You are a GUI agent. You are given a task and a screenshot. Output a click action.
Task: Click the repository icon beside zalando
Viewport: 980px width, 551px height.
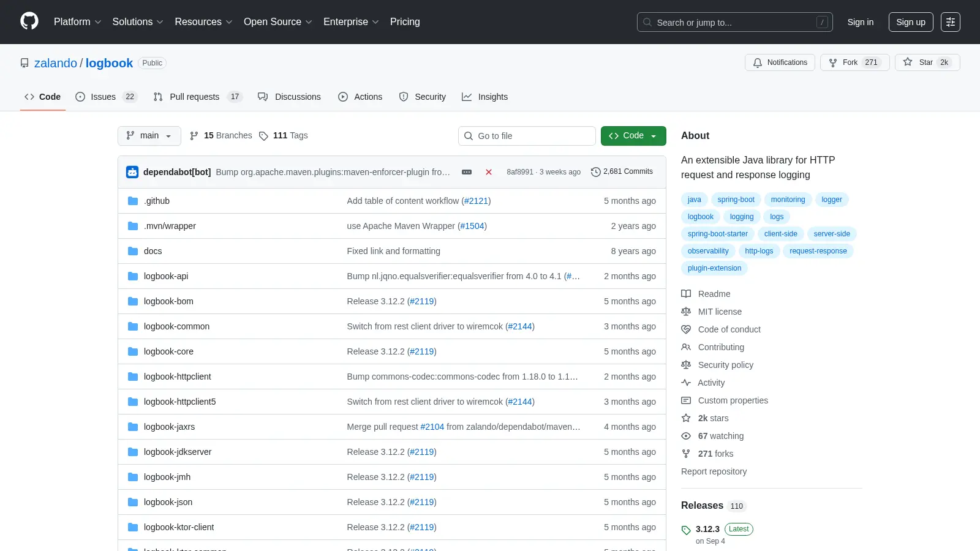[x=24, y=63]
